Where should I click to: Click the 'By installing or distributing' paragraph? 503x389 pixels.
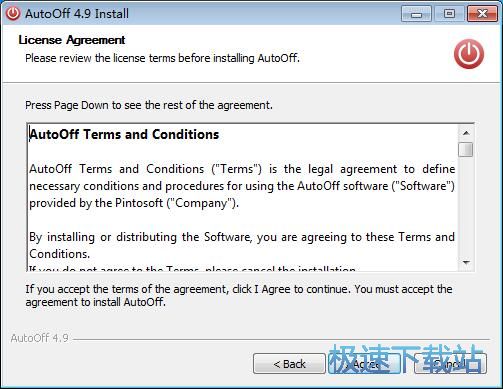[x=242, y=245]
